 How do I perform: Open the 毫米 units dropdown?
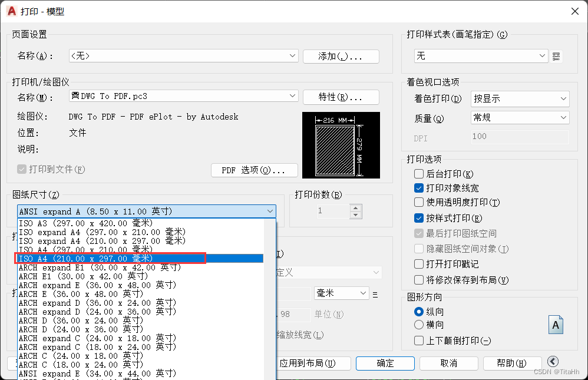click(x=341, y=293)
